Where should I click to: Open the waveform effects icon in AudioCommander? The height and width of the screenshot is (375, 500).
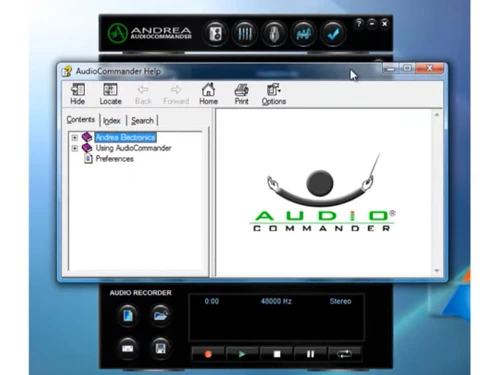[x=303, y=34]
